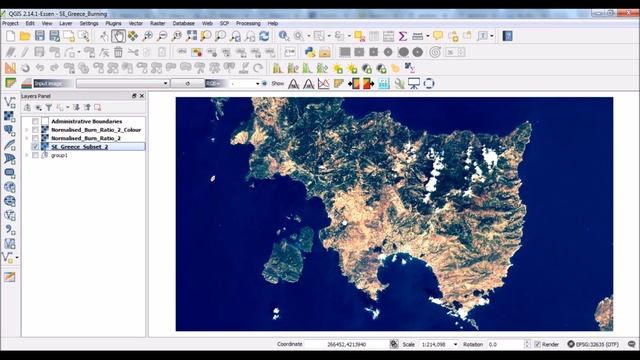This screenshot has height=360, width=640.
Task: Open the Measure tool dropdown arrow
Action: (x=428, y=36)
